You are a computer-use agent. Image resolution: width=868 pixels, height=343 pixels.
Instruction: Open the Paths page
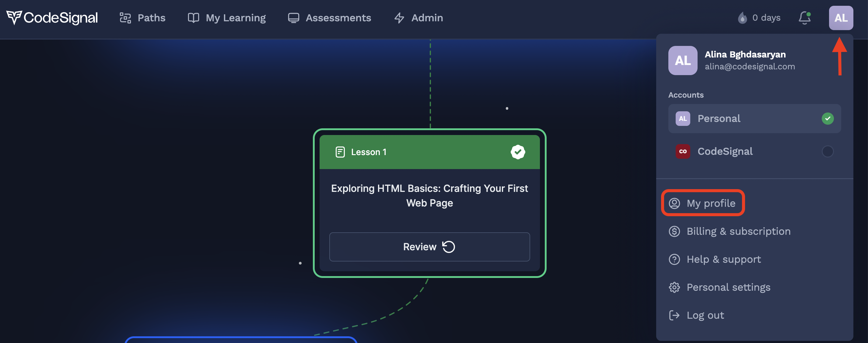pos(142,18)
